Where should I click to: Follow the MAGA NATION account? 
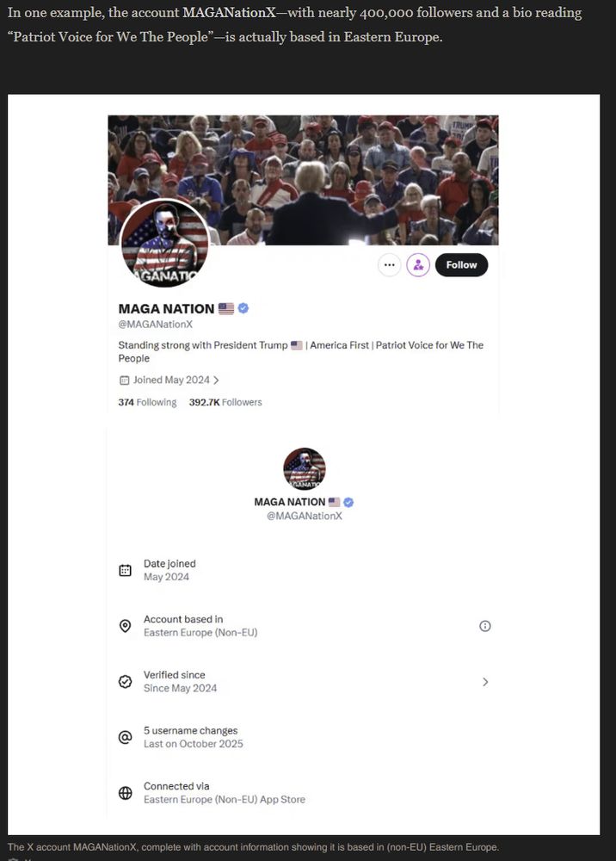point(461,265)
